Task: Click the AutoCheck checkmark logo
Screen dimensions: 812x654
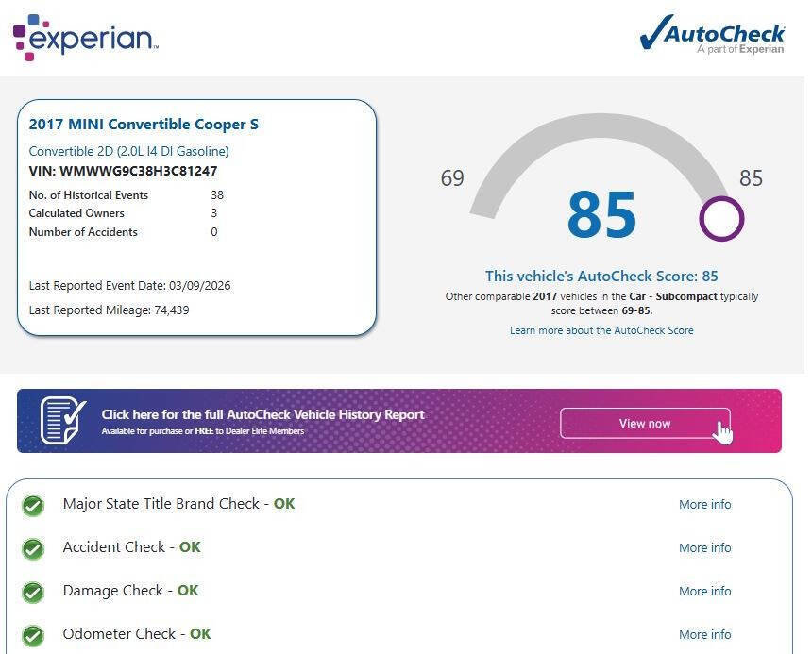Action: point(712,35)
